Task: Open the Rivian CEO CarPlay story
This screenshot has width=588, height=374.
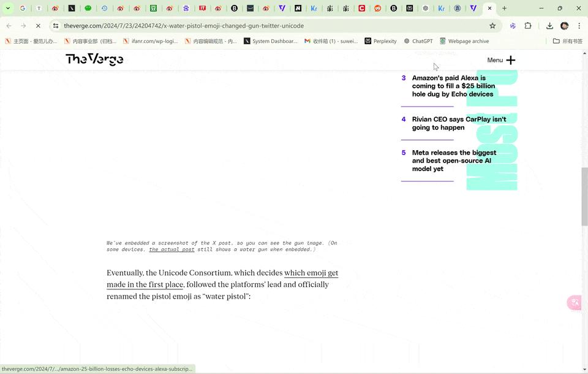Action: 459,123
